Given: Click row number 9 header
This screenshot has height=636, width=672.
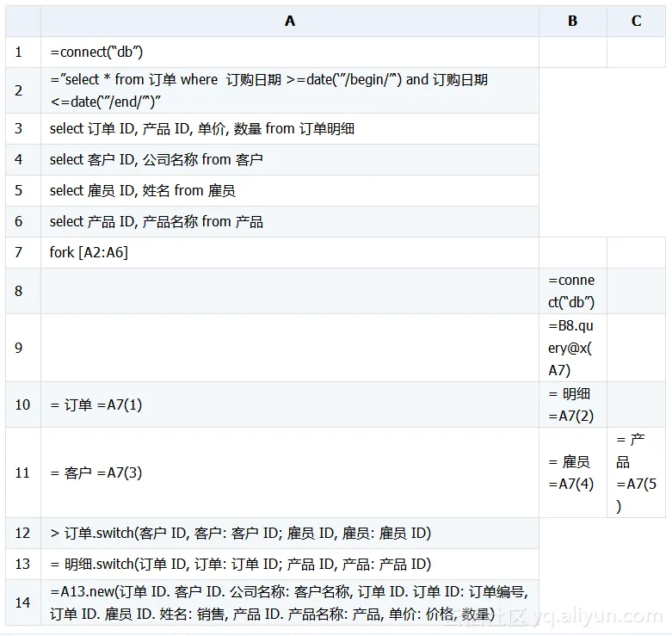Looking at the screenshot, I should 23,348.
